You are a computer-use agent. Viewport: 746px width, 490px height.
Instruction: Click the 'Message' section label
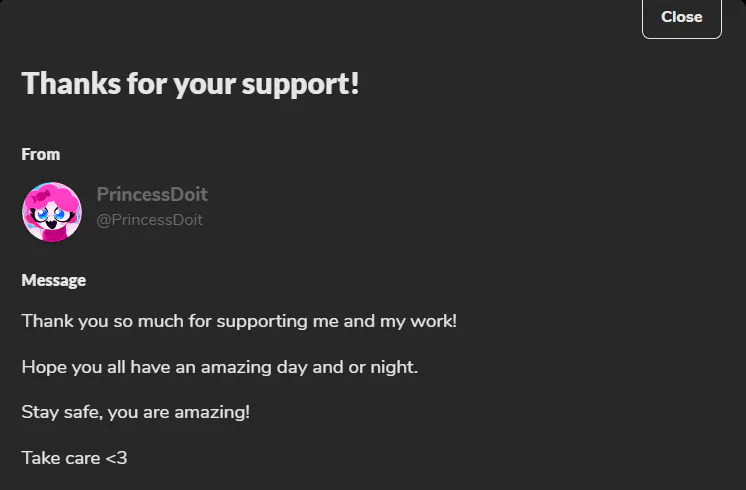54,280
